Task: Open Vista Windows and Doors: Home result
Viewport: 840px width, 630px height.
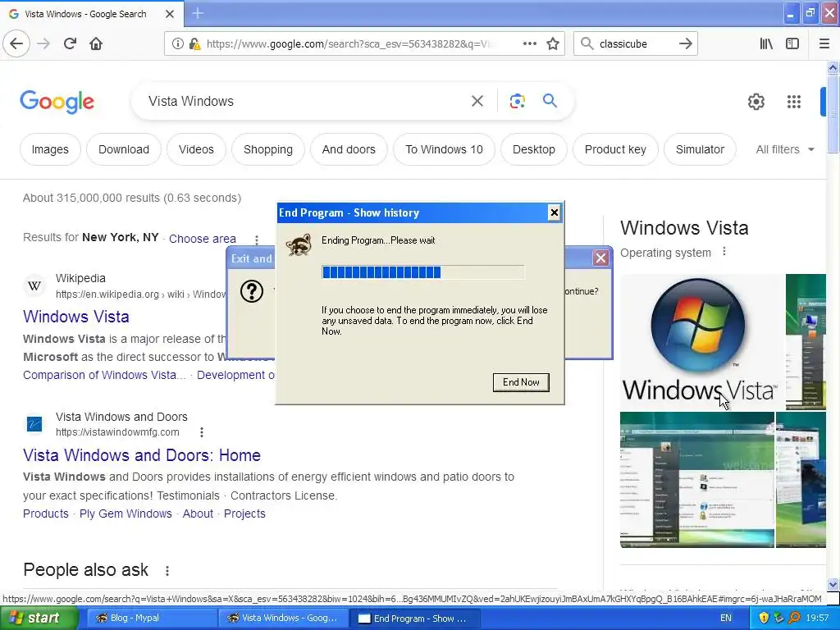Action: (142, 455)
